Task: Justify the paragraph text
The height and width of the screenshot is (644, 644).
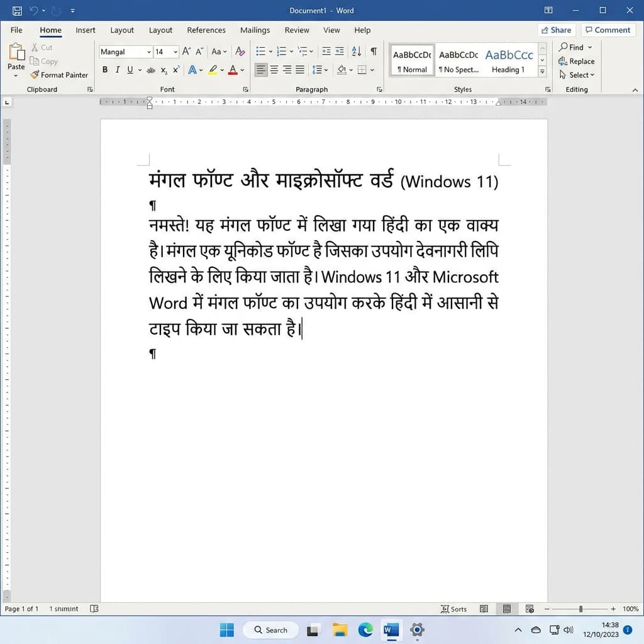Action: click(x=300, y=70)
